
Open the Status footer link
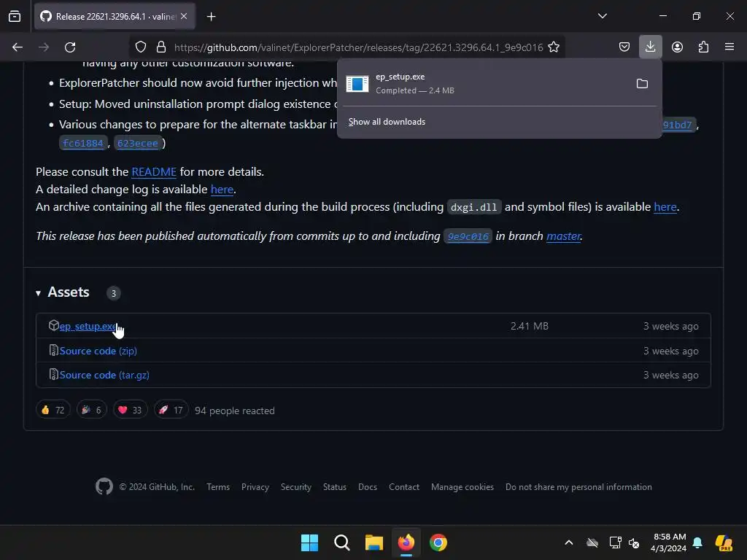point(334,487)
